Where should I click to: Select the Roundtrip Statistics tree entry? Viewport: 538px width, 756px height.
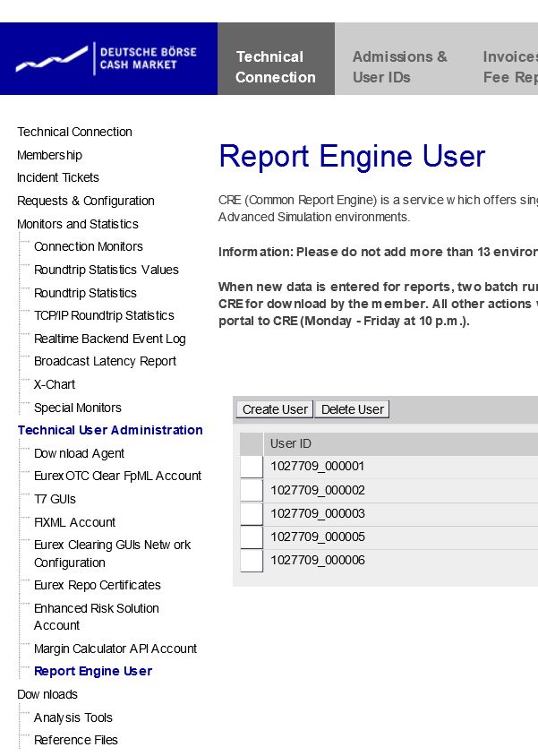click(x=85, y=293)
